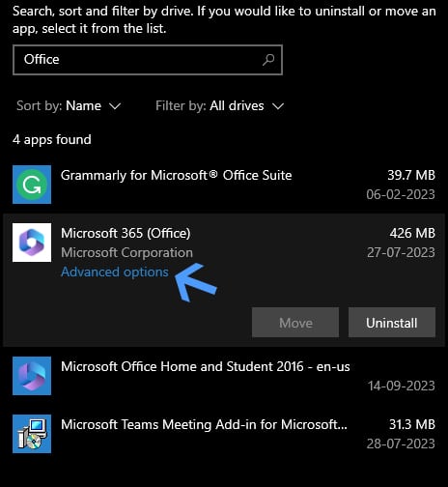Viewport: 448px width, 487px height.
Task: Focus the app search field containing Office
Action: (x=148, y=60)
